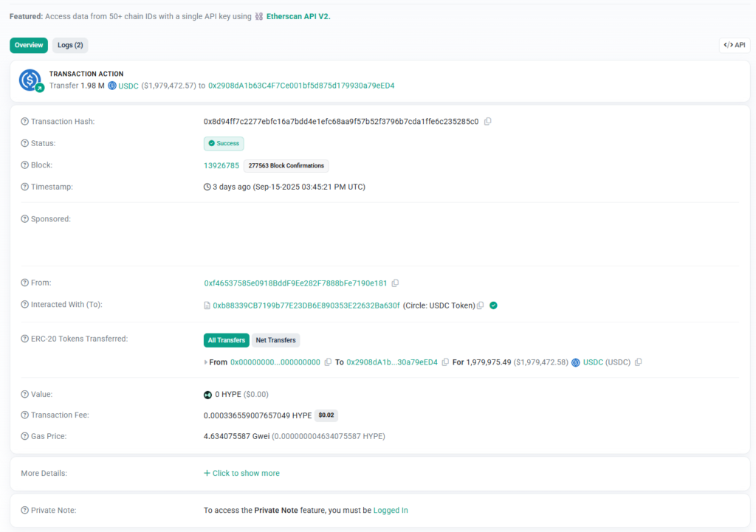Copy the Circle USDC Token contract address
756x532 pixels.
(x=481, y=305)
